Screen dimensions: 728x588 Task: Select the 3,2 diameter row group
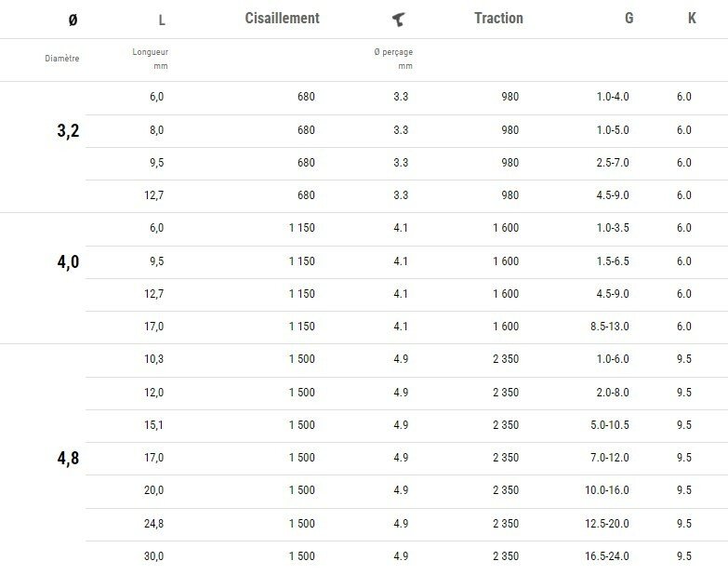68,131
